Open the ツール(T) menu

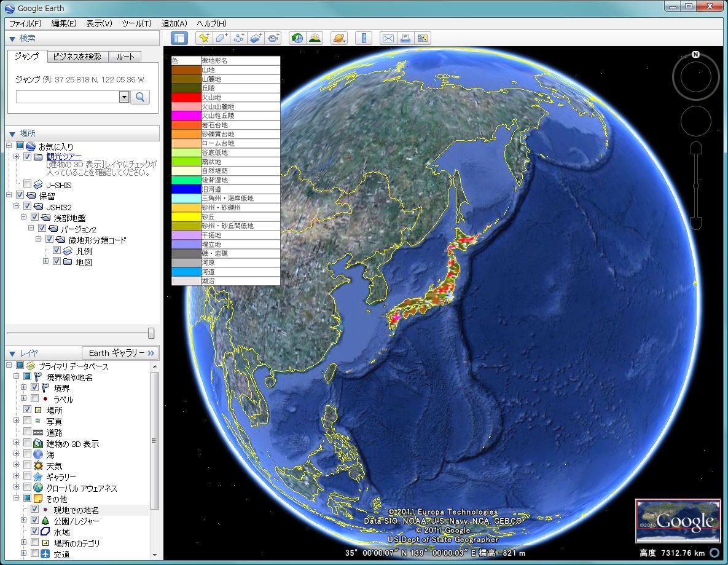[136, 23]
